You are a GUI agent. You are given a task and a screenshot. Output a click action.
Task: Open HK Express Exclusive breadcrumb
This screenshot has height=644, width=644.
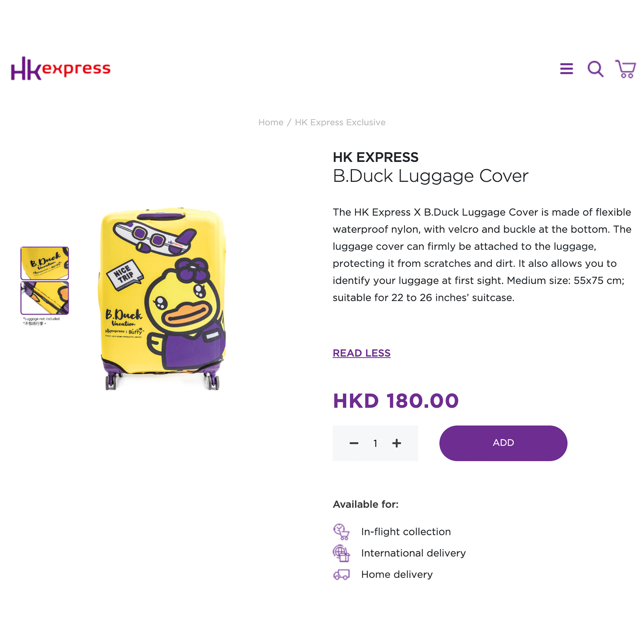(340, 122)
